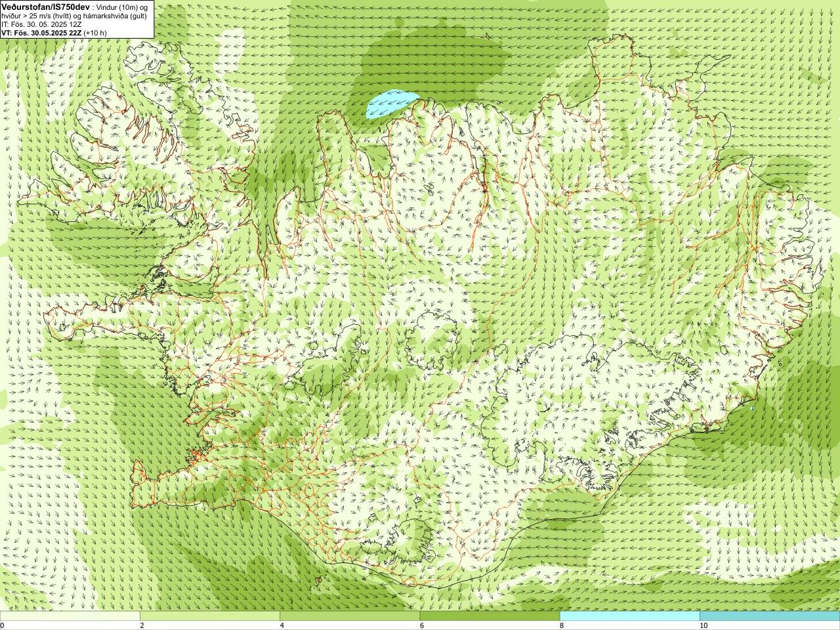Select the 6–8 m/s dark green legend swatch
840x630 pixels.
tap(490, 616)
